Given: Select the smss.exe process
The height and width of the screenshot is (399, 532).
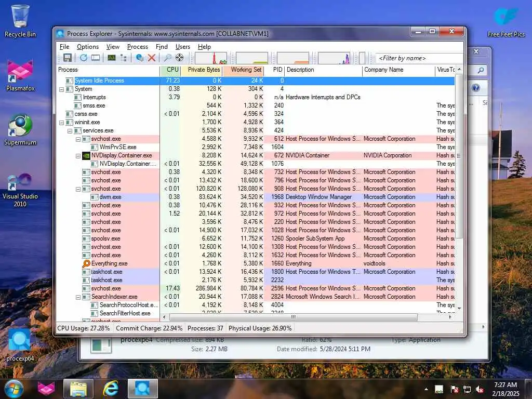Looking at the screenshot, I should tap(256, 105).
